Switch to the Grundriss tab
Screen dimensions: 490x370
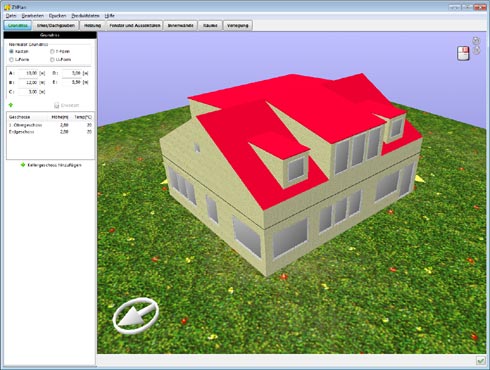pos(18,25)
